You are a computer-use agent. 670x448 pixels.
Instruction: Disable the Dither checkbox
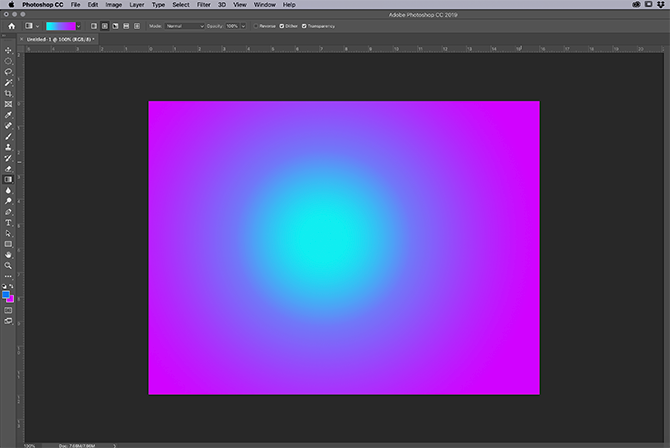[x=281, y=25]
